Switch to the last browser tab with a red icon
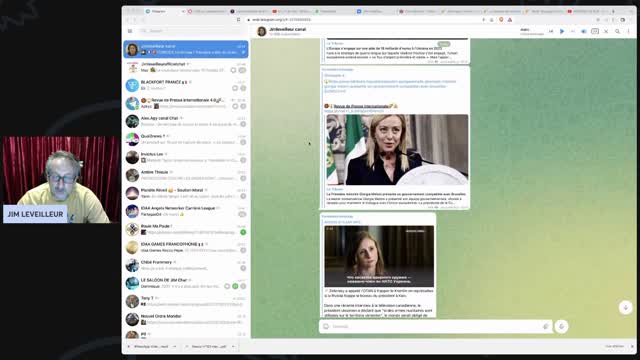 click(587, 11)
